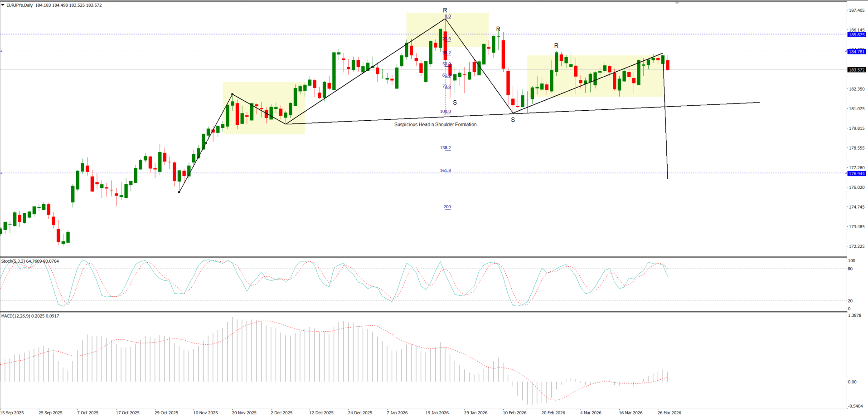Viewport: 868px width, 417px height.
Task: Click the Fibonacci 0.0 level label
Action: pyautogui.click(x=447, y=16)
